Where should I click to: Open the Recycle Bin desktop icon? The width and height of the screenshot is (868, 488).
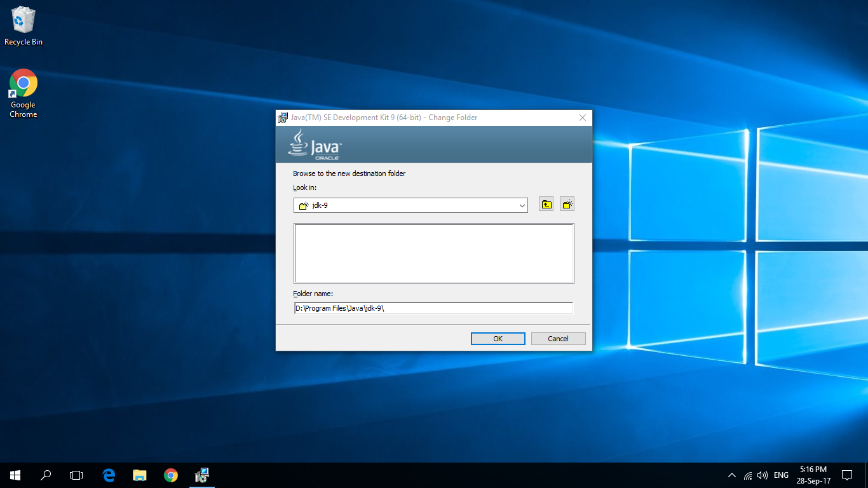24,26
